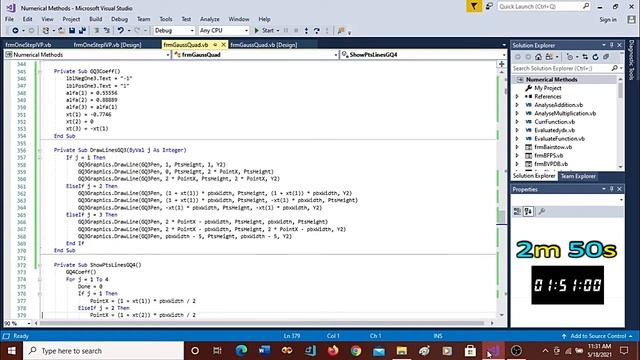Open the Windows Start menu

11,351
